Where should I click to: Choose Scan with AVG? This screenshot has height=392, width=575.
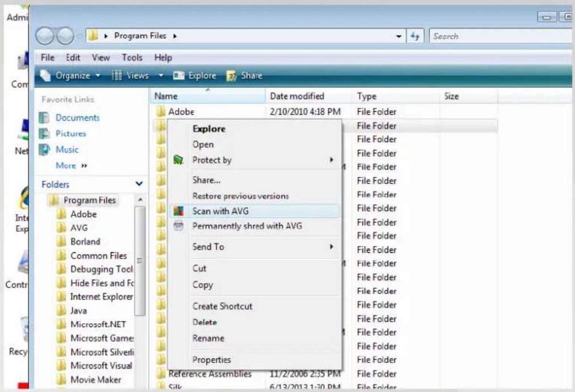pyautogui.click(x=255, y=211)
